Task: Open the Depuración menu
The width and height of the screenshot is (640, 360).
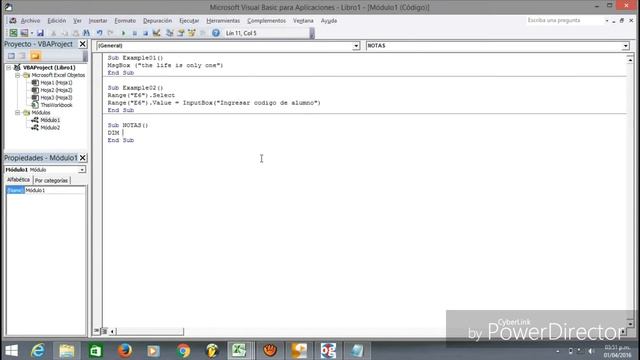Action: (157, 20)
